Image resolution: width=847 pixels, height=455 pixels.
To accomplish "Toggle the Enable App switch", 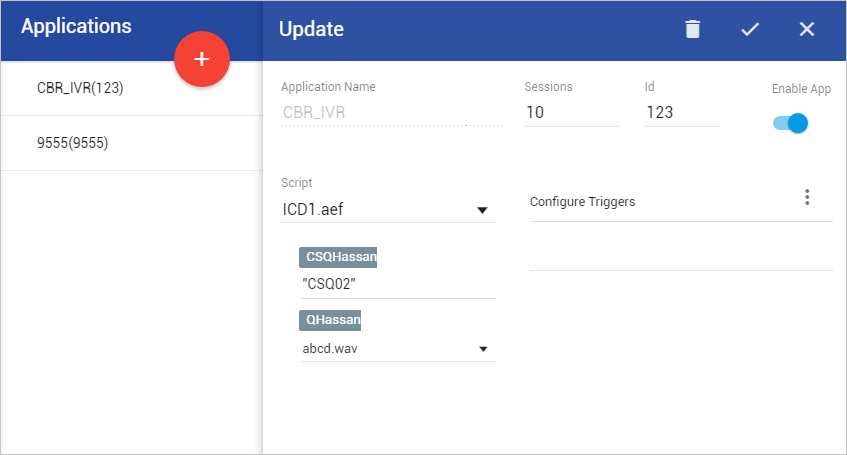I will click(x=790, y=123).
